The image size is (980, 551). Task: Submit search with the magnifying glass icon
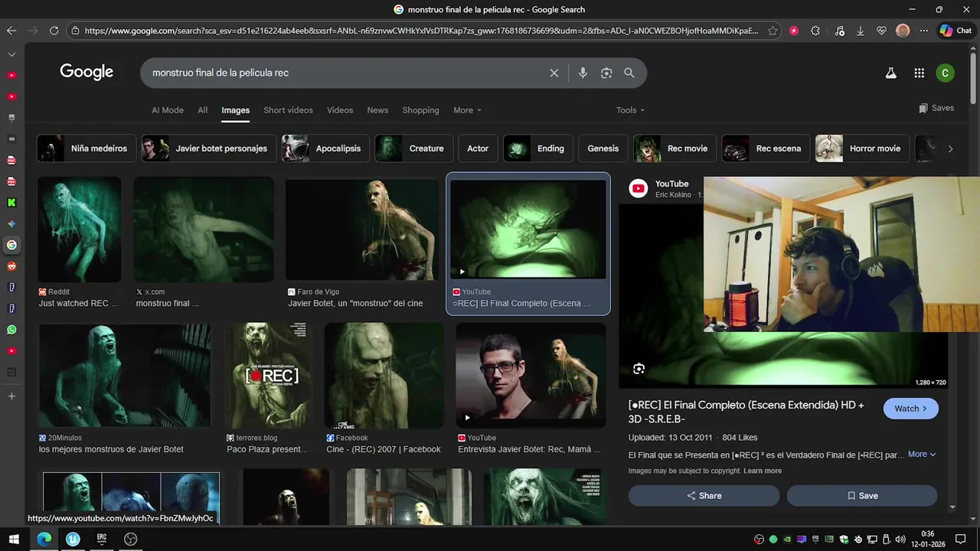pyautogui.click(x=629, y=73)
